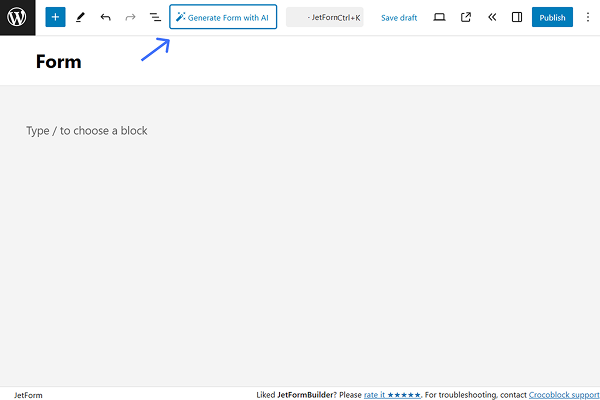Click JetForm breadcrumb in status bar

28,395
